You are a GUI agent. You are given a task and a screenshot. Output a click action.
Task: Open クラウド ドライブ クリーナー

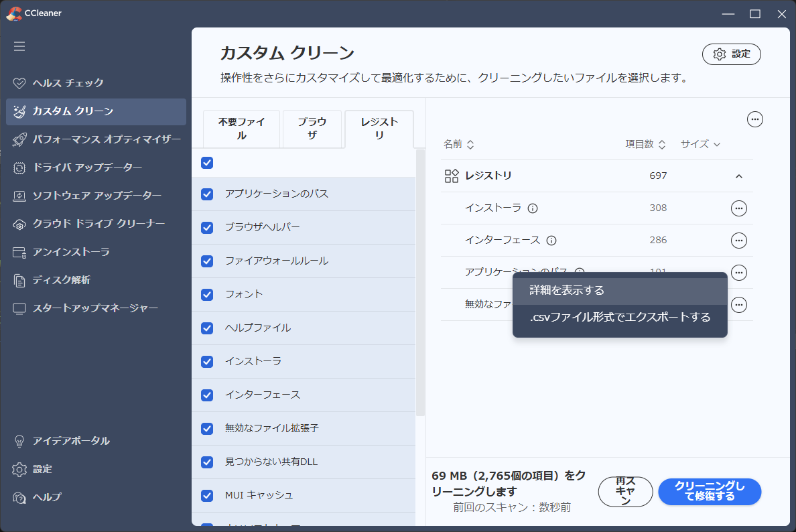click(96, 224)
